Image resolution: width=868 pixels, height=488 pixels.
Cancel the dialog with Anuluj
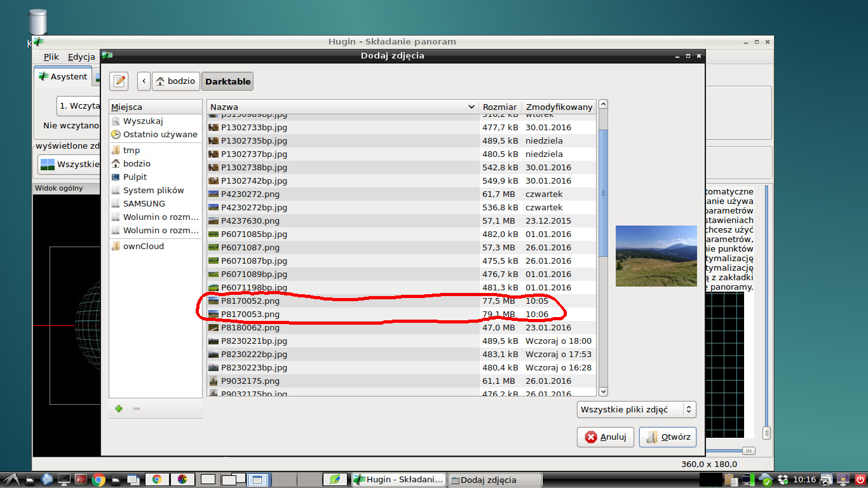pyautogui.click(x=606, y=437)
